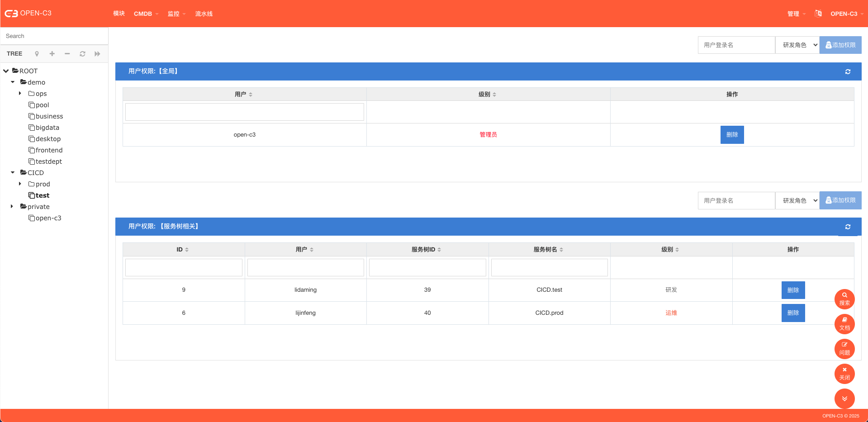The width and height of the screenshot is (868, 422).
Task: Open the top role dropdown (研发角色)
Action: coord(797,45)
